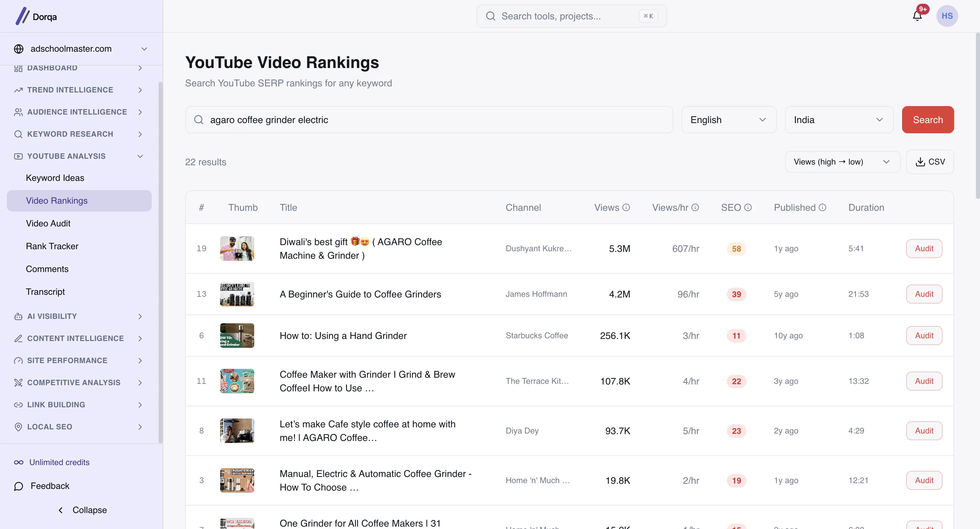Export results with the CSV button
Image resolution: width=980 pixels, height=529 pixels.
(x=930, y=162)
